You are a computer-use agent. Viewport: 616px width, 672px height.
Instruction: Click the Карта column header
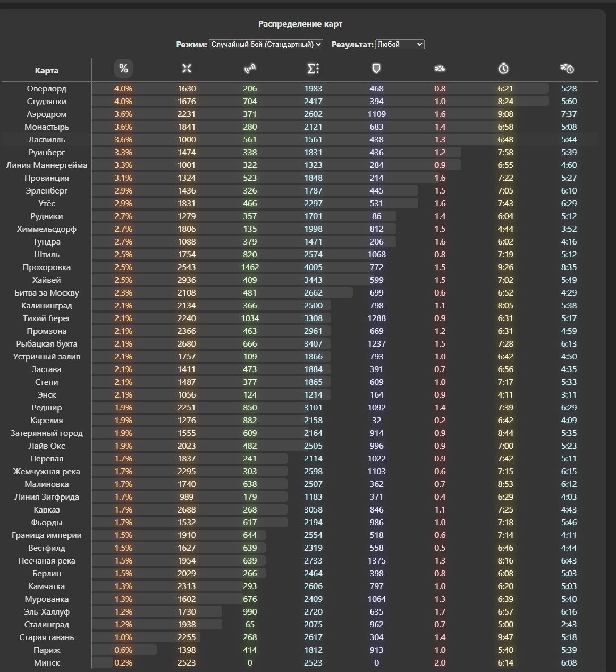[x=47, y=71]
